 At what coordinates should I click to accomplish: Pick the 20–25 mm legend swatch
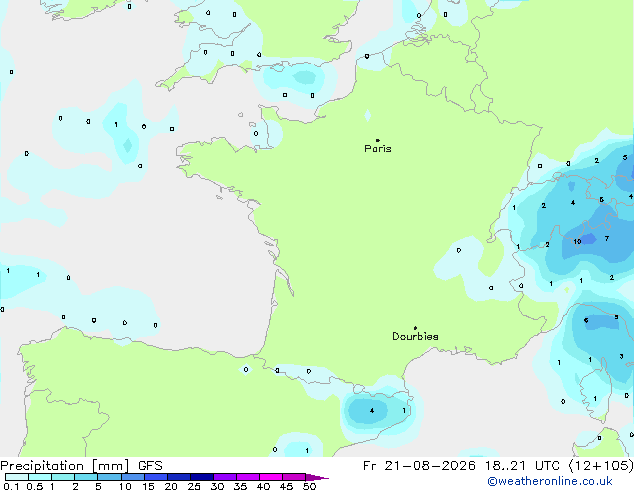coord(178,477)
